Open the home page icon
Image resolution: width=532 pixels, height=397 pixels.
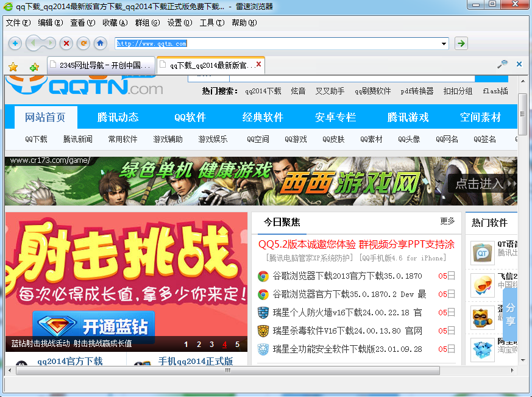point(100,43)
